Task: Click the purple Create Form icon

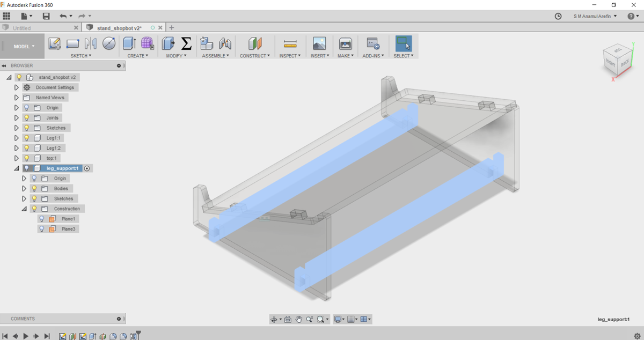Action: (x=148, y=43)
